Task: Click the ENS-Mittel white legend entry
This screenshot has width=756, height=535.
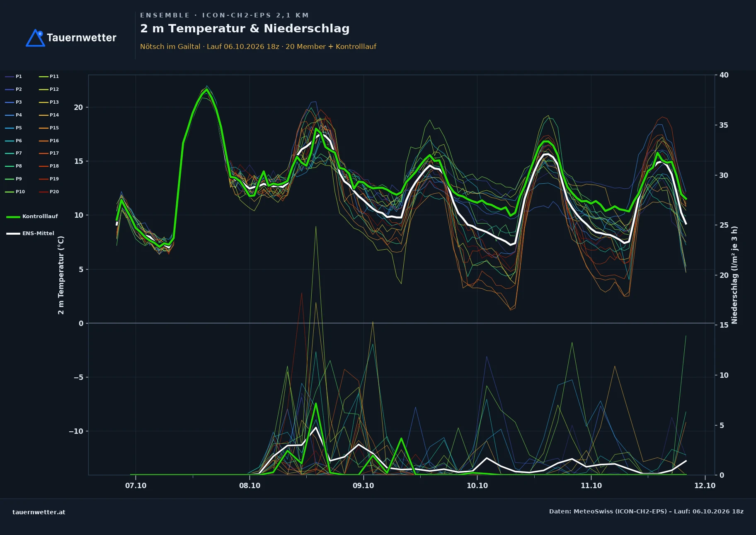Action: point(30,233)
